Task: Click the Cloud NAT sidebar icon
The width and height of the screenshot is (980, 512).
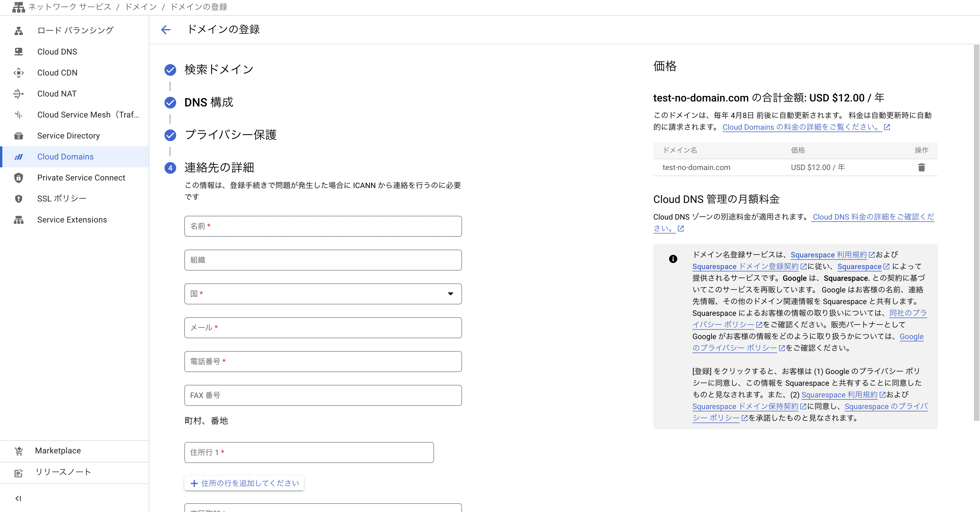Action: point(19,94)
